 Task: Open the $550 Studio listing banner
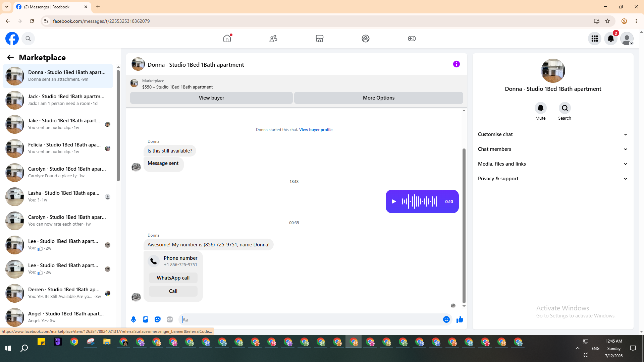pyautogui.click(x=297, y=84)
